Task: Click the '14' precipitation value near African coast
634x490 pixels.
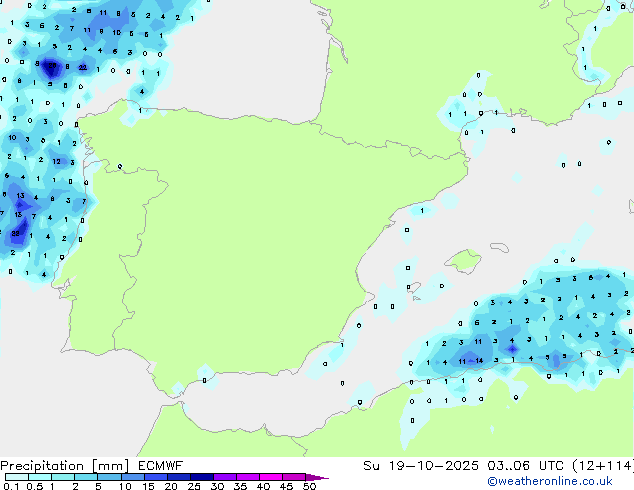Action: 479,360
